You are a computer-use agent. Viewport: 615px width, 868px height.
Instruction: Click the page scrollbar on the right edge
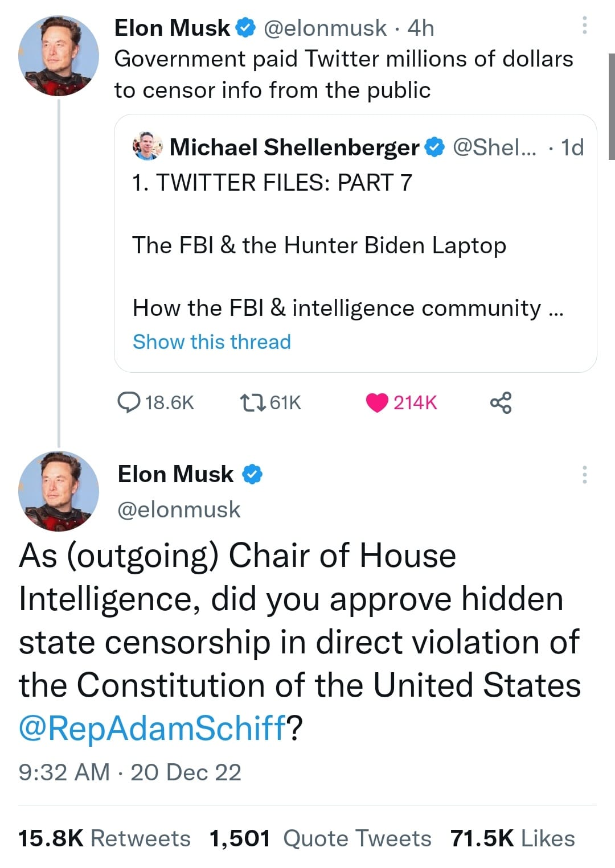point(611,106)
